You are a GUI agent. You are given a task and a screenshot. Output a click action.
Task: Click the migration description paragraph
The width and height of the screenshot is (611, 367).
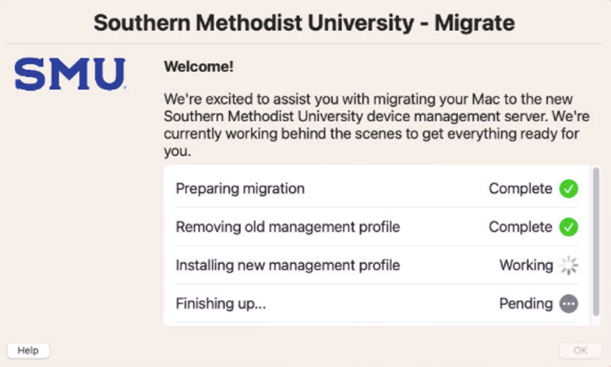376,125
